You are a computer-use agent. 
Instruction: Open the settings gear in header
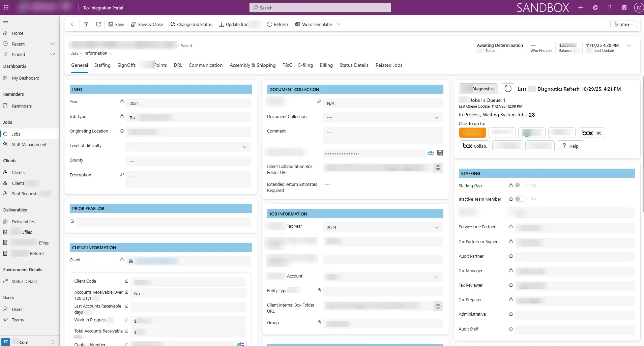point(595,7)
